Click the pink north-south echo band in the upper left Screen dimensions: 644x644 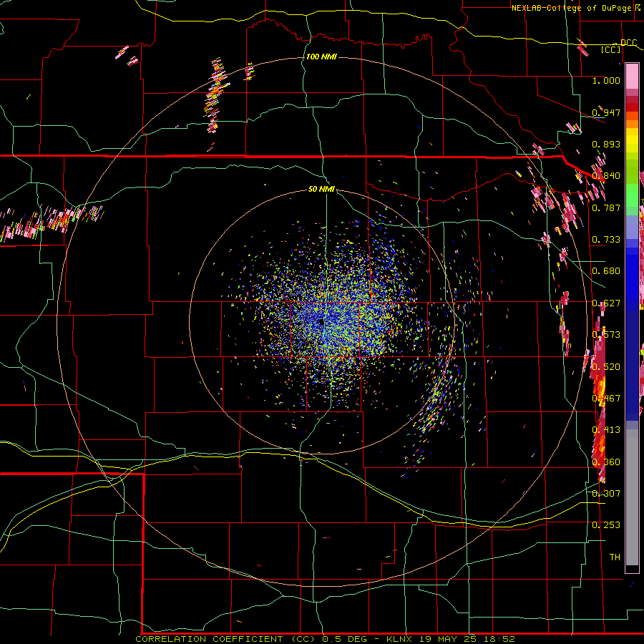coord(215,95)
